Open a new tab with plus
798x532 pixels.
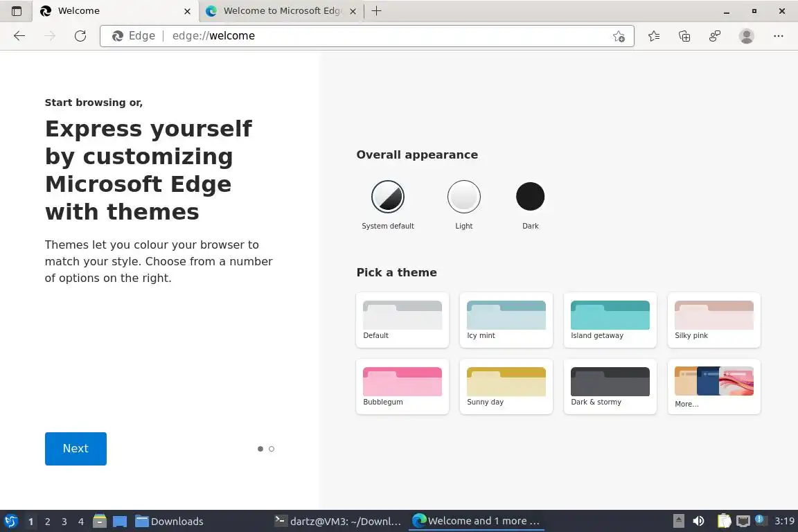[x=377, y=10]
